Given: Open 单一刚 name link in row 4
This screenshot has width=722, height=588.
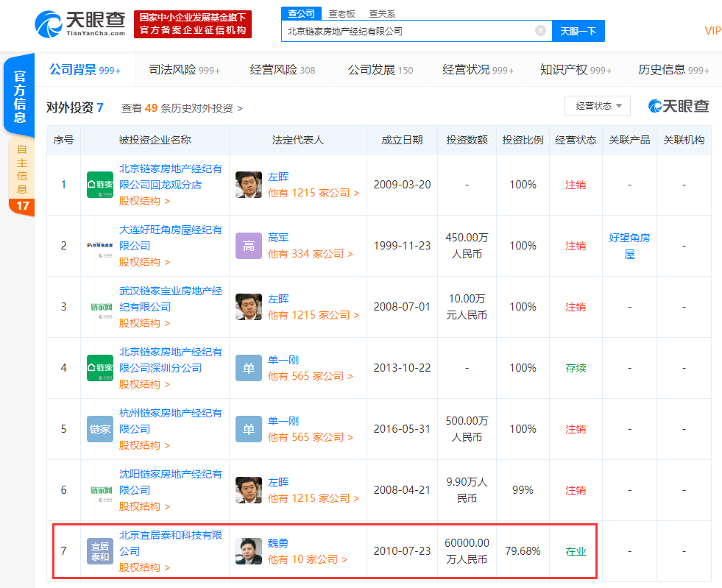Looking at the screenshot, I should (x=283, y=360).
